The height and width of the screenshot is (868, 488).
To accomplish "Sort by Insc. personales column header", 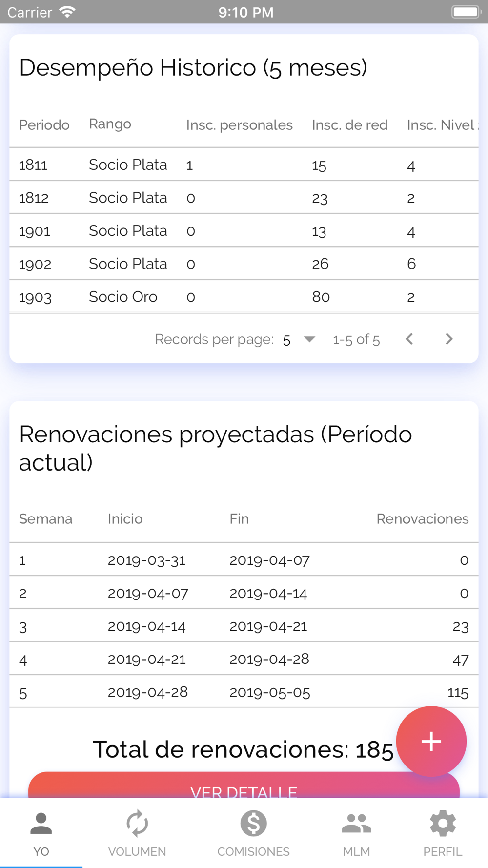I will pyautogui.click(x=239, y=125).
